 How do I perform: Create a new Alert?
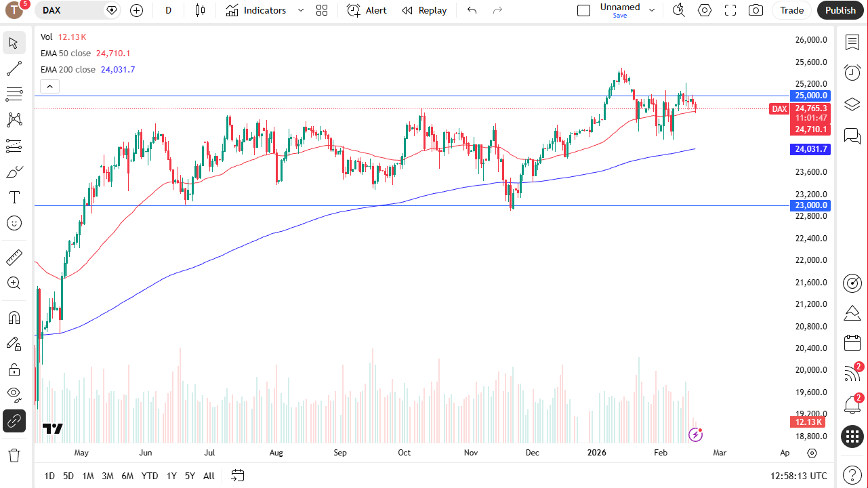pyautogui.click(x=367, y=10)
